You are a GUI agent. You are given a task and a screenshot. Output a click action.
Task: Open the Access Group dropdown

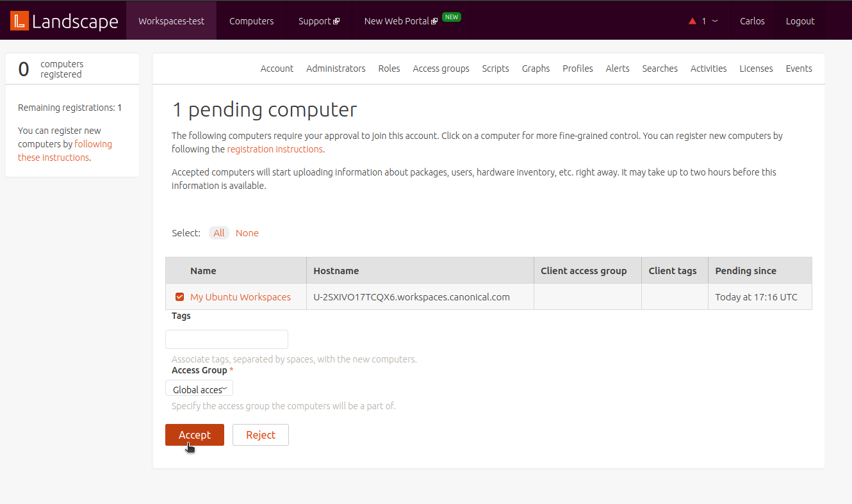[199, 389]
